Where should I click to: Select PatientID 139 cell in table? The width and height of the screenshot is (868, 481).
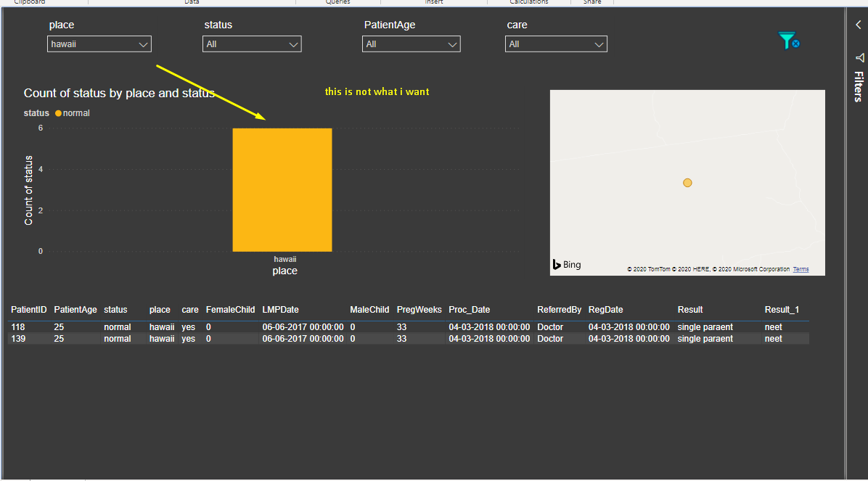tap(17, 339)
